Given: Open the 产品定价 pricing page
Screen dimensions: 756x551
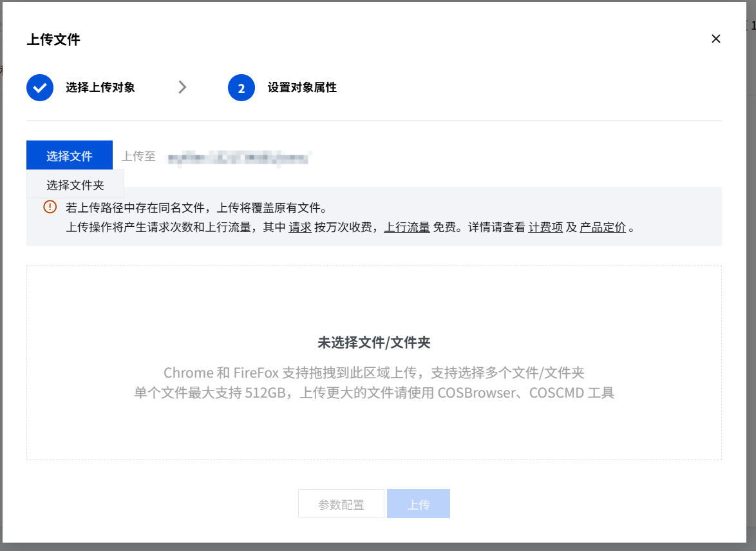Looking at the screenshot, I should tap(601, 227).
